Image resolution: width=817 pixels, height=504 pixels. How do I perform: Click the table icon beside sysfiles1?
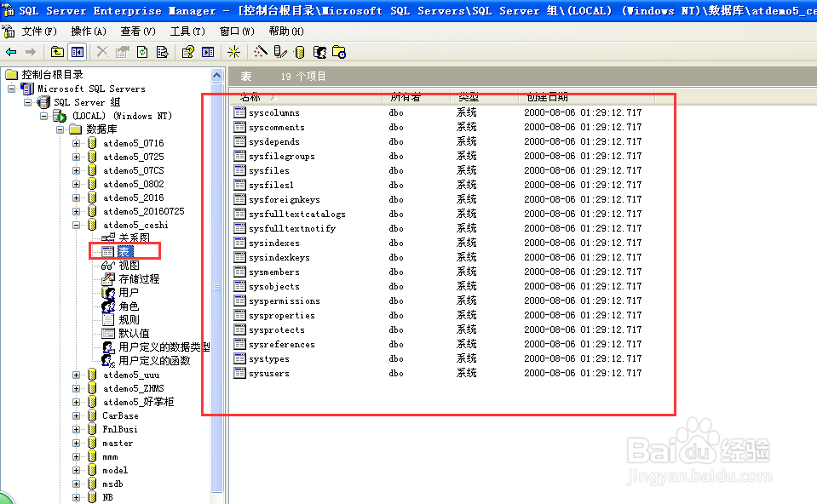pyautogui.click(x=239, y=185)
